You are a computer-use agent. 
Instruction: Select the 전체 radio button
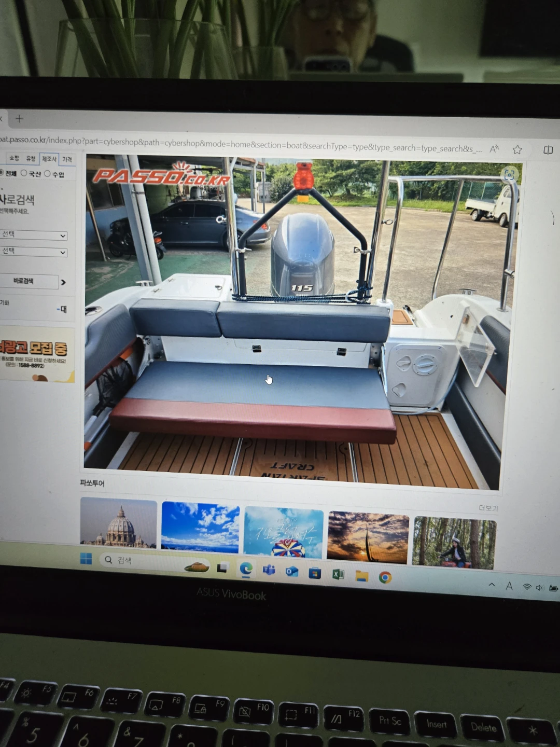click(x=2, y=173)
